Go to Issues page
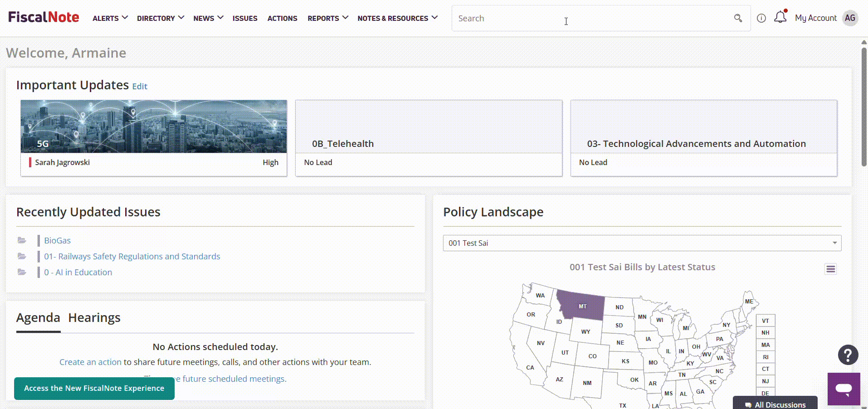The height and width of the screenshot is (409, 868). (x=245, y=18)
